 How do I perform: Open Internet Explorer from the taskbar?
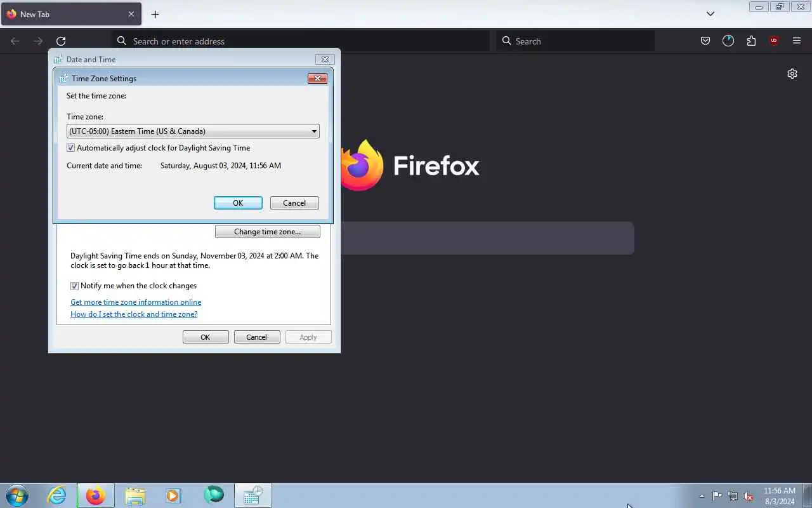point(57,495)
